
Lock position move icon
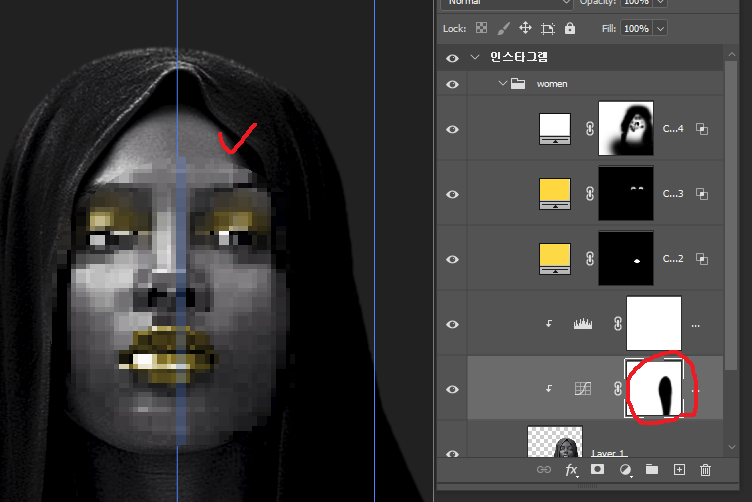(525, 28)
